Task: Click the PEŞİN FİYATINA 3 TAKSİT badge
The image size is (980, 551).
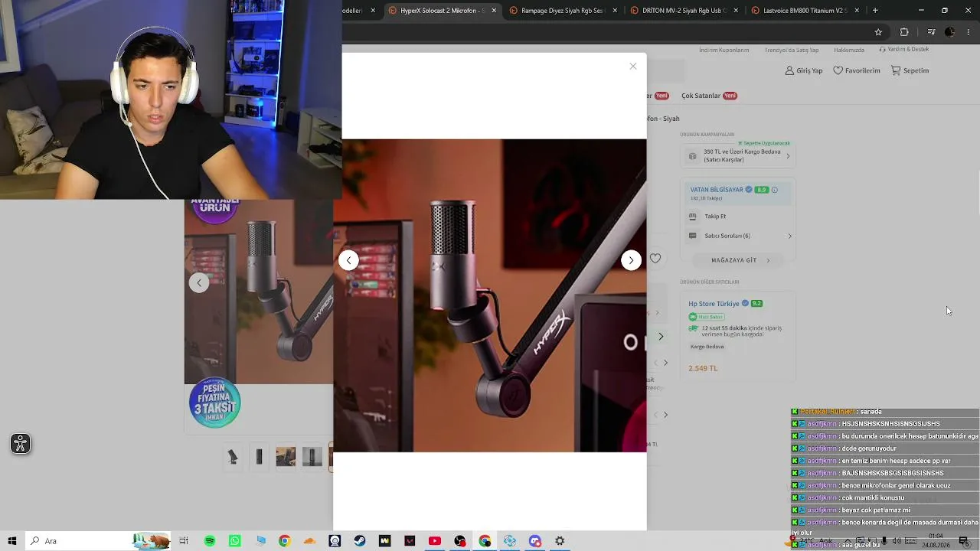Action: pos(214,403)
